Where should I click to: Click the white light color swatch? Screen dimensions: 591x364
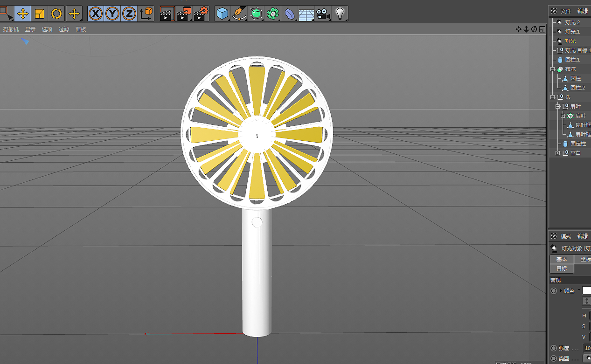[586, 290]
